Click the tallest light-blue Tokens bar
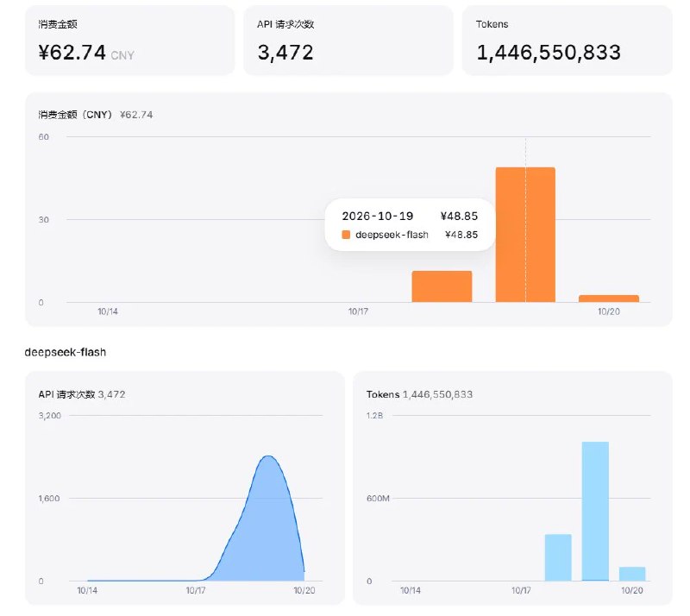Screen dimensions: 690x616 pyautogui.click(x=595, y=512)
